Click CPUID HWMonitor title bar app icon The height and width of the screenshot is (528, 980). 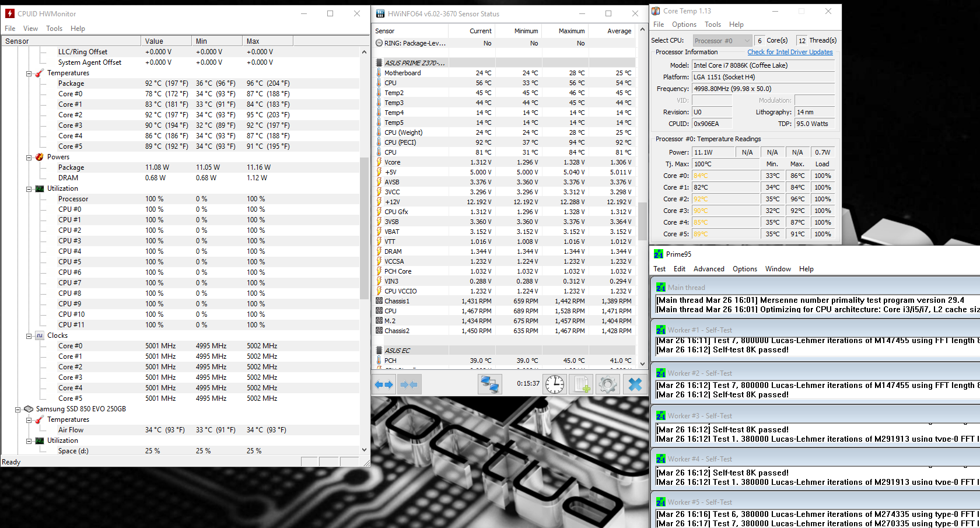tap(9, 13)
